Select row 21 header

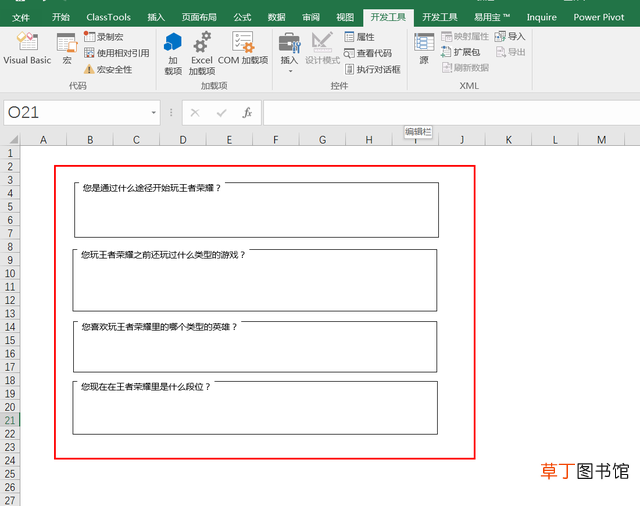tap(10, 420)
